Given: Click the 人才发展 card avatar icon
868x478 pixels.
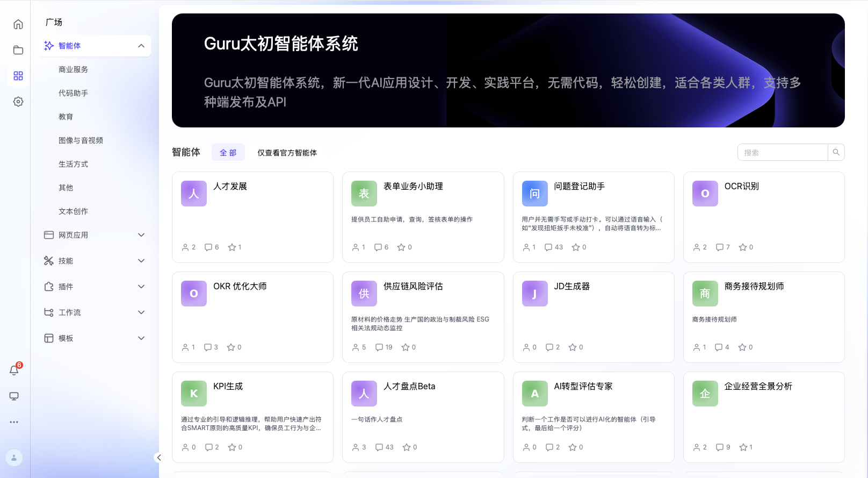Looking at the screenshot, I should [x=194, y=194].
